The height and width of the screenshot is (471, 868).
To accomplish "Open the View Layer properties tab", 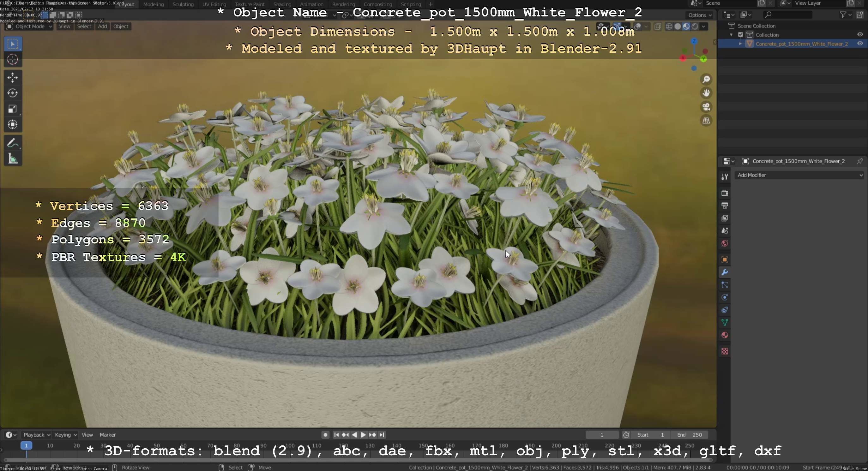I will (x=725, y=218).
